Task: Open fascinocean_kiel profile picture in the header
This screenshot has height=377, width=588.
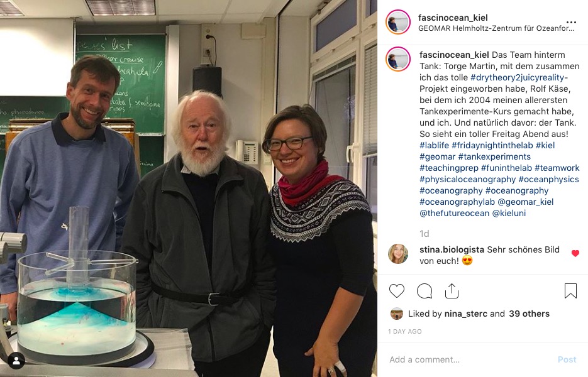Action: [398, 22]
